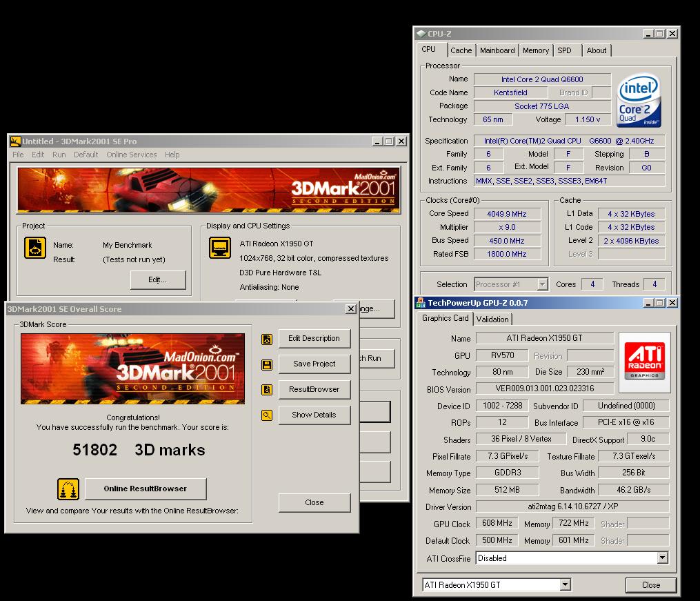The width and height of the screenshot is (700, 601).
Task: Click the 3DMark2001 title bar app icon
Action: point(16,141)
